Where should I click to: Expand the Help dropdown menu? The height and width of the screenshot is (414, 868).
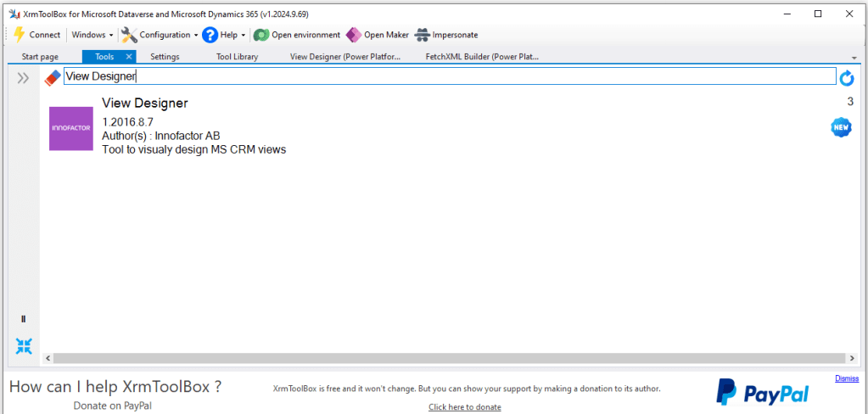[224, 35]
